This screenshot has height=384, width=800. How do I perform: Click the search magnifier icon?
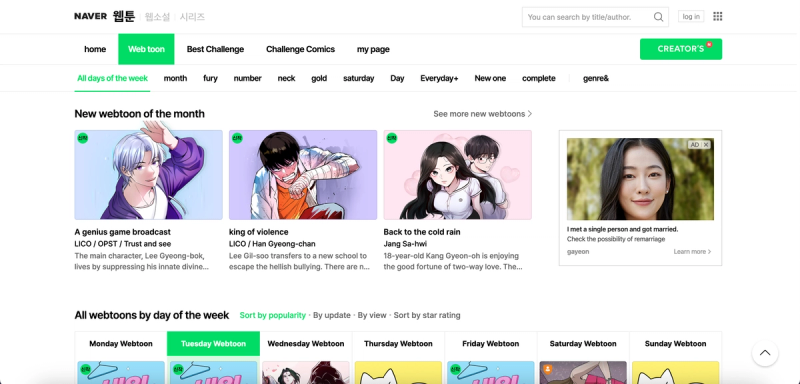[658, 17]
